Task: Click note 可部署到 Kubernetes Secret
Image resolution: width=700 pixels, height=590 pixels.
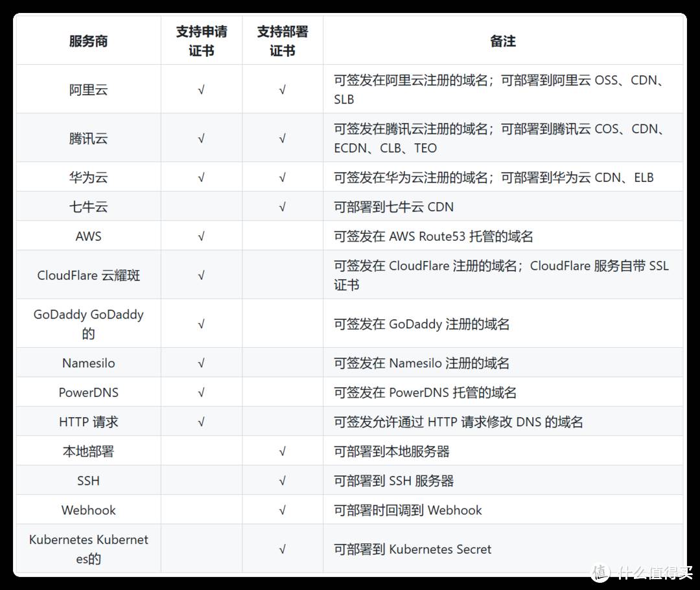Action: (412, 549)
